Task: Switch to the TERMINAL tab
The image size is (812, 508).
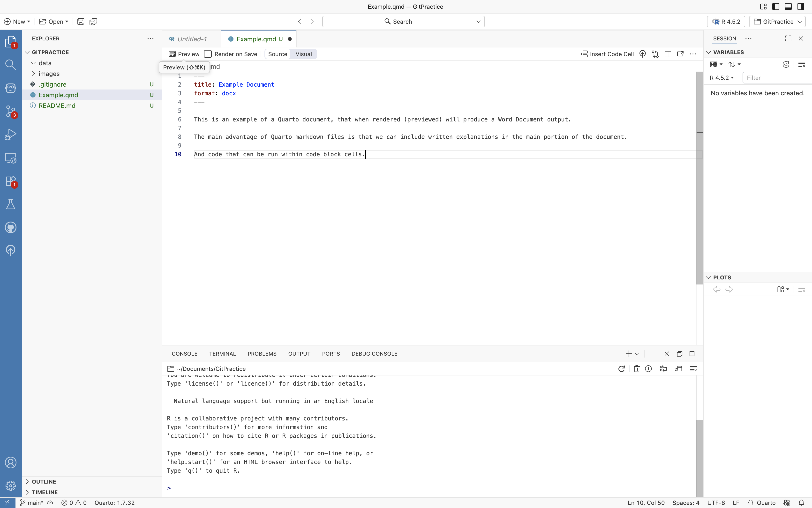Action: 222,354
